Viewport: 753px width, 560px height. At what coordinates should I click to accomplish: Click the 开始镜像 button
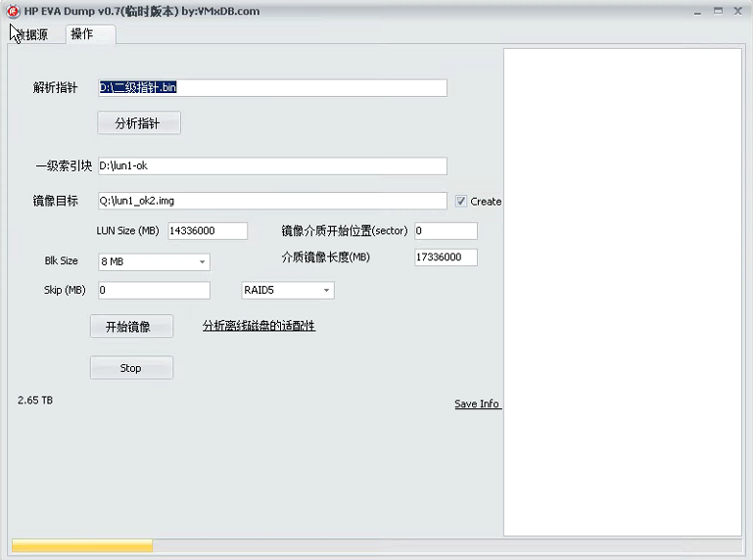click(x=131, y=327)
